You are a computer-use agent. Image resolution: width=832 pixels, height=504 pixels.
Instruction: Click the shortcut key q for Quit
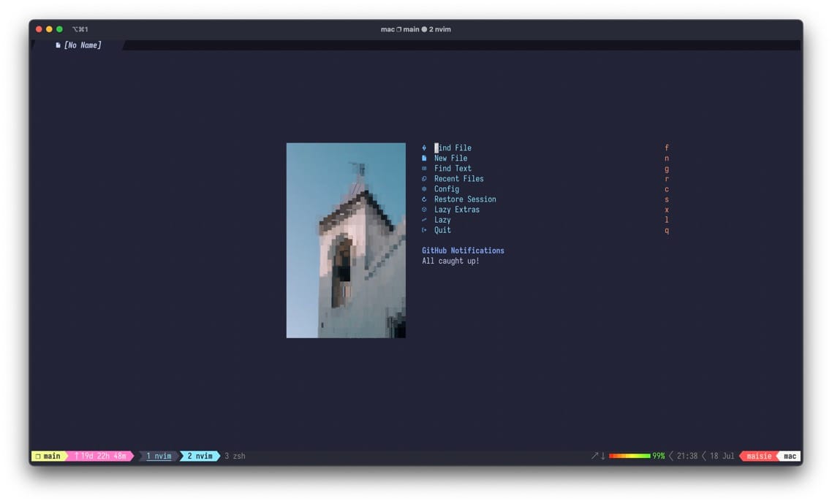click(667, 230)
